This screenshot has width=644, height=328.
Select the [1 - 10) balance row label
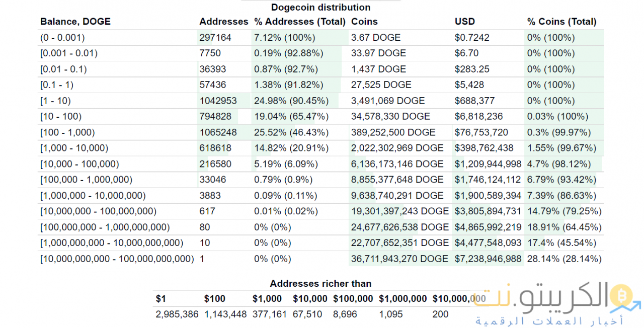[56, 101]
